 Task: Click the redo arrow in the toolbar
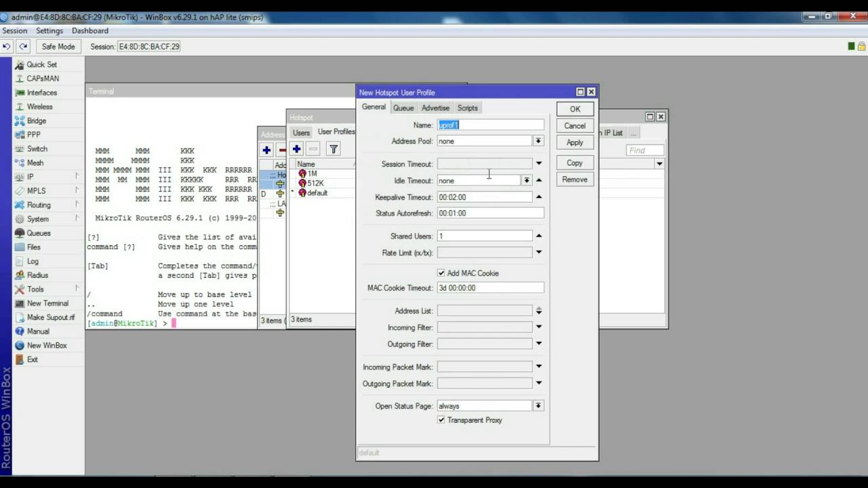point(23,46)
